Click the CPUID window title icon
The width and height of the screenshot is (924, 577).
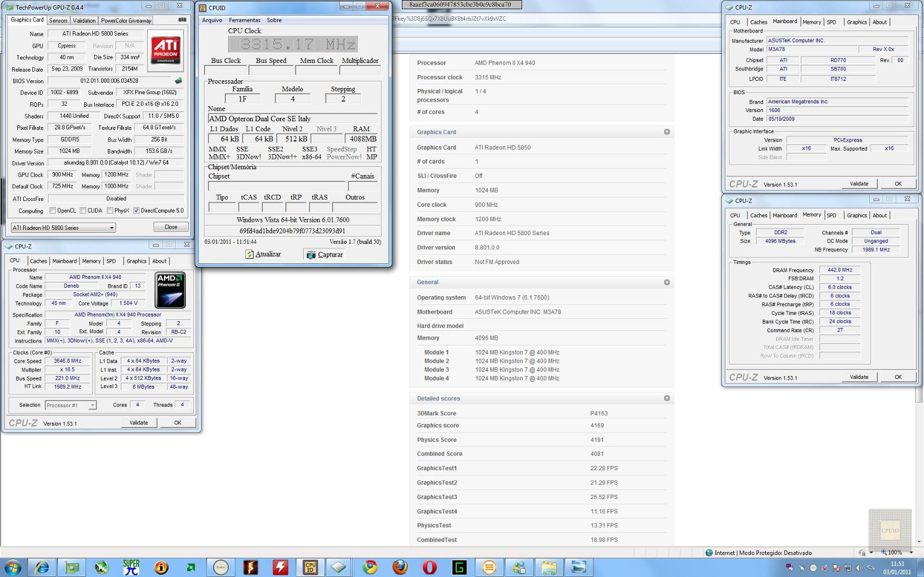click(x=203, y=8)
